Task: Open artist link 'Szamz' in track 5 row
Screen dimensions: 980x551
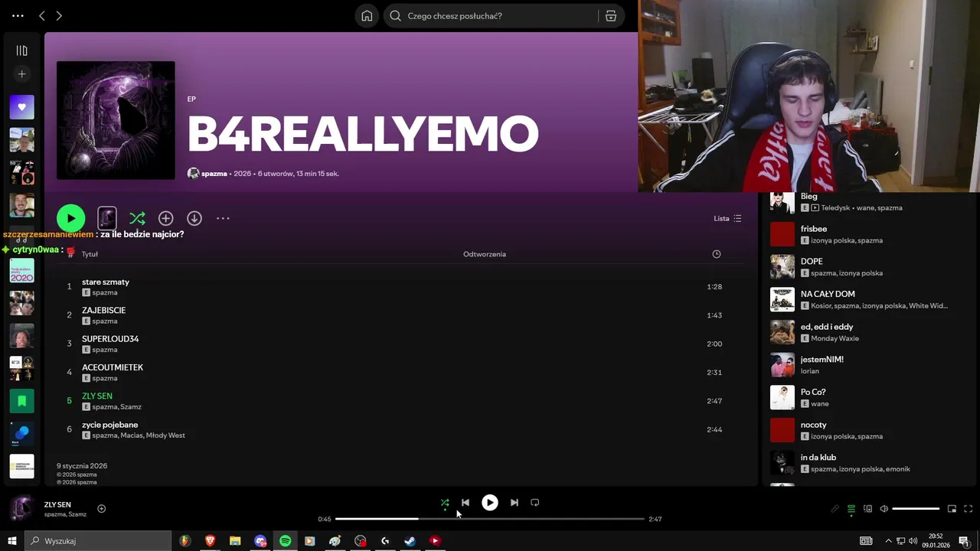Action: click(131, 407)
